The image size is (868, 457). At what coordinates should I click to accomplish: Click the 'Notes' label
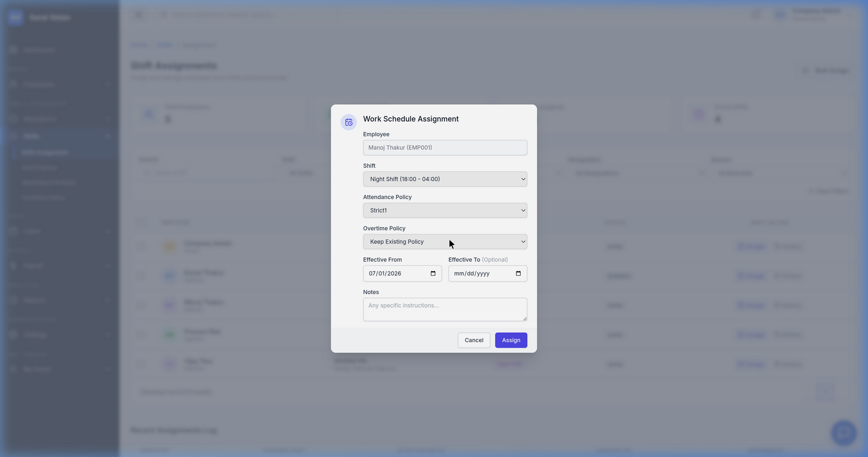[x=371, y=292]
